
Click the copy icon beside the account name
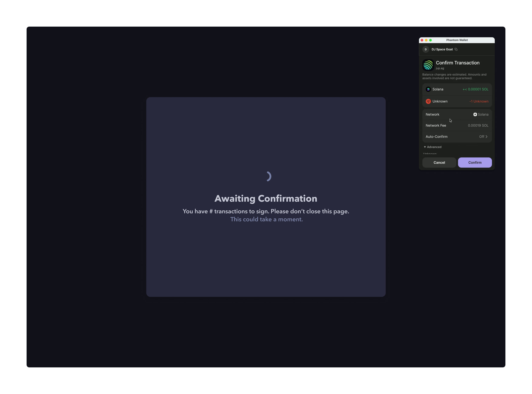(456, 49)
